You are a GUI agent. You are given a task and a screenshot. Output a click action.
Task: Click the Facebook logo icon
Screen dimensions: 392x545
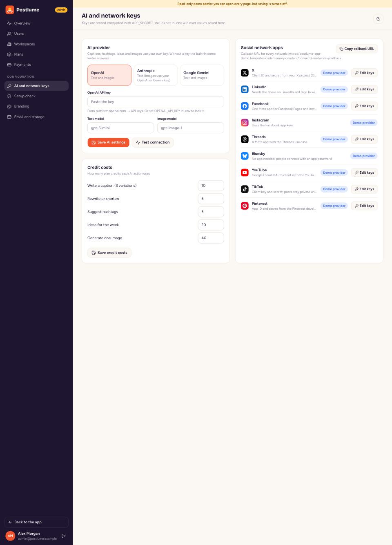coord(245,106)
